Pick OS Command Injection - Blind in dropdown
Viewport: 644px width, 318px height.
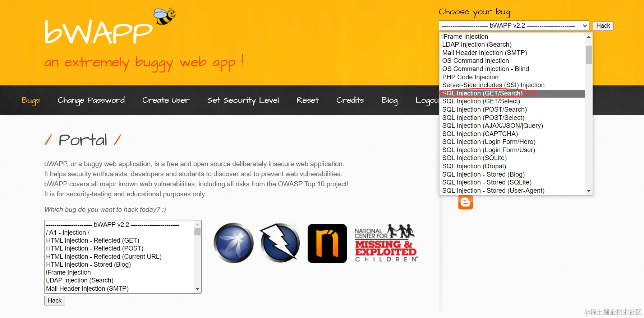pyautogui.click(x=512, y=69)
